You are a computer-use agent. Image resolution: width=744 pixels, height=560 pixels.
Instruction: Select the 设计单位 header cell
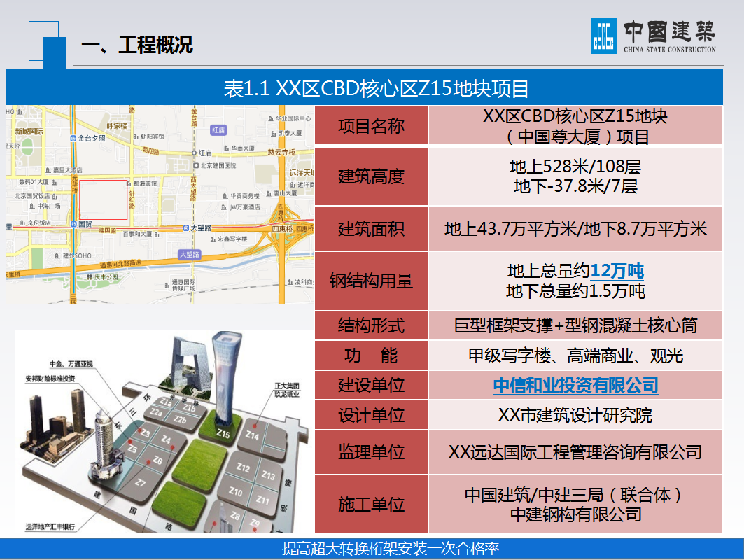371,415
